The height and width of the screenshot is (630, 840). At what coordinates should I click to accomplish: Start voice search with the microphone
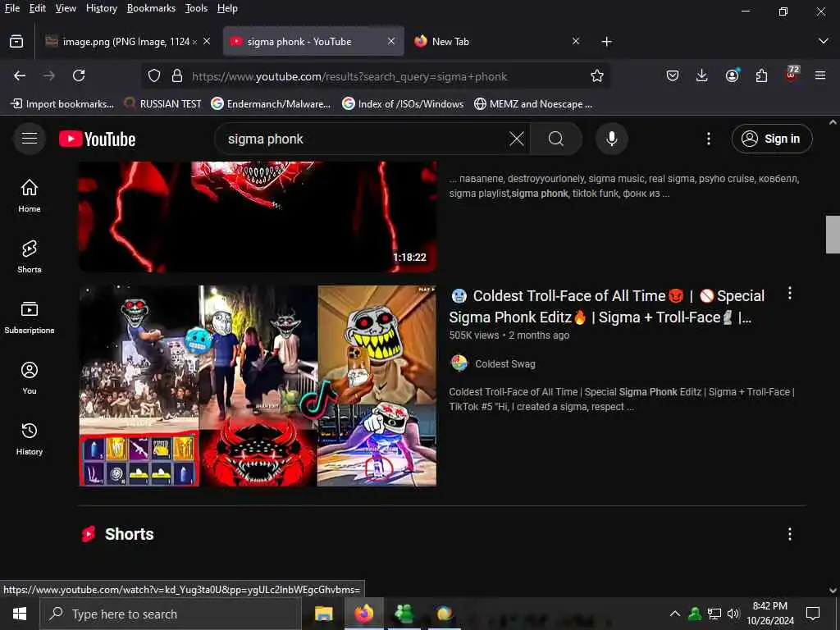(x=611, y=139)
